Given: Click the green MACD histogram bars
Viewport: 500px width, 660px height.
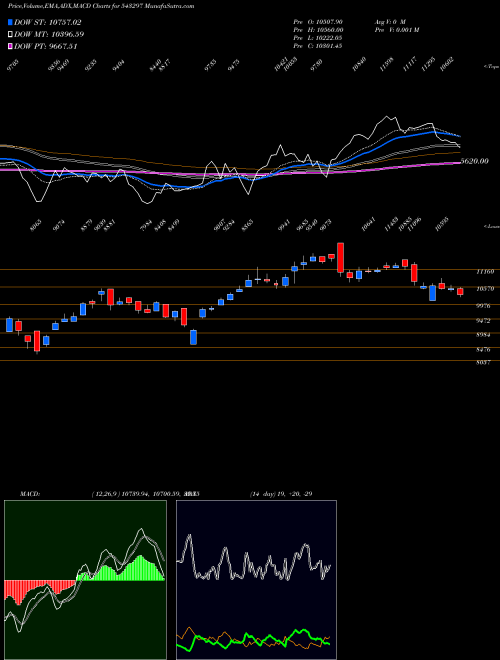Looking at the screenshot, I should point(122,568).
